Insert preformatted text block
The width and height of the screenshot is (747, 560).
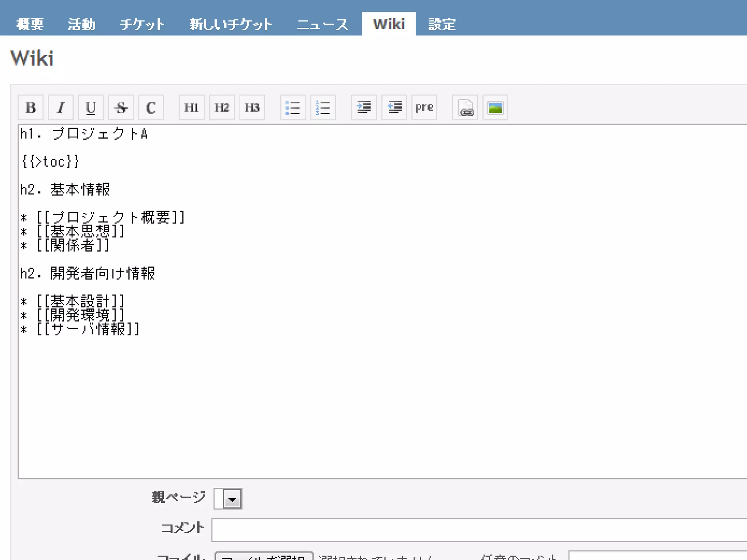[424, 108]
